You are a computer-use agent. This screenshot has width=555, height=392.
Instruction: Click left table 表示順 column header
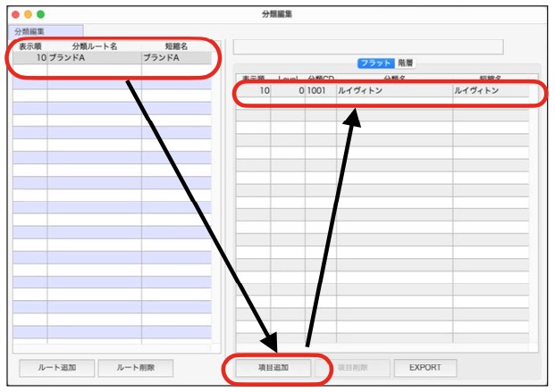pos(30,46)
